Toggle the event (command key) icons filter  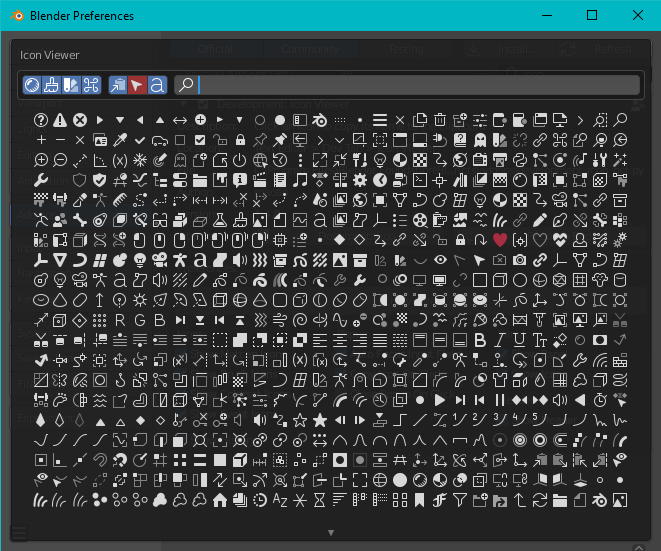[91, 85]
